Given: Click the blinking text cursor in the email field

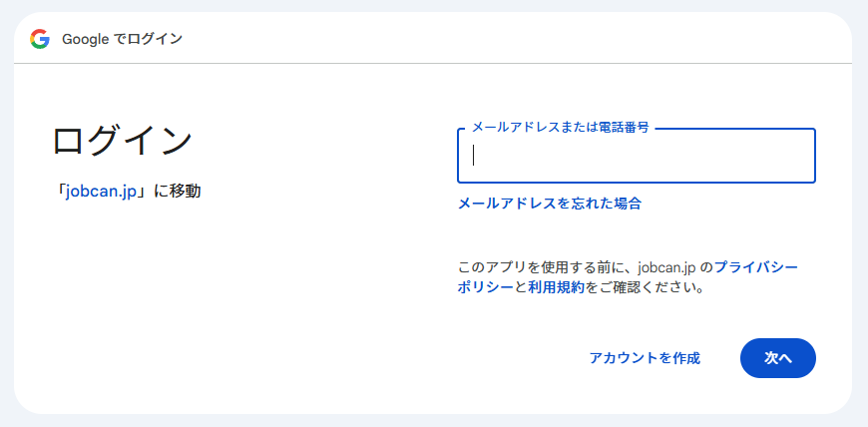Looking at the screenshot, I should pos(474,156).
